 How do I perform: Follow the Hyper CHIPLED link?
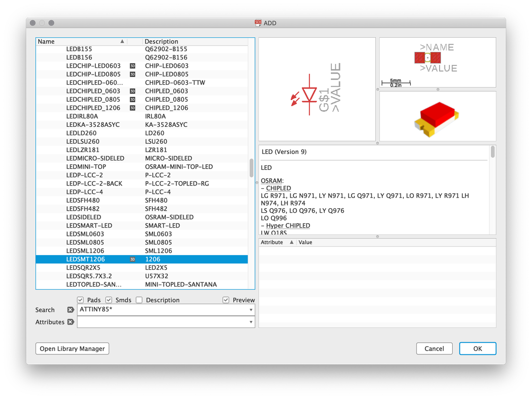coord(288,226)
